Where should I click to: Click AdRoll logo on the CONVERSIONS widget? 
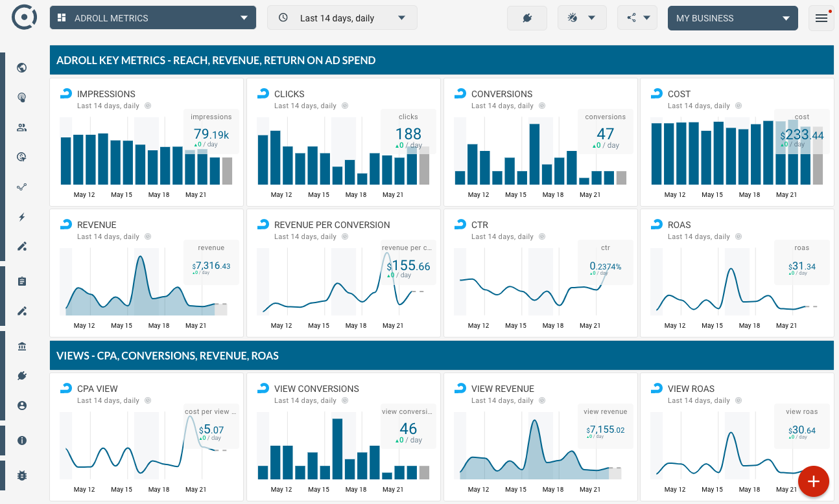click(x=460, y=93)
